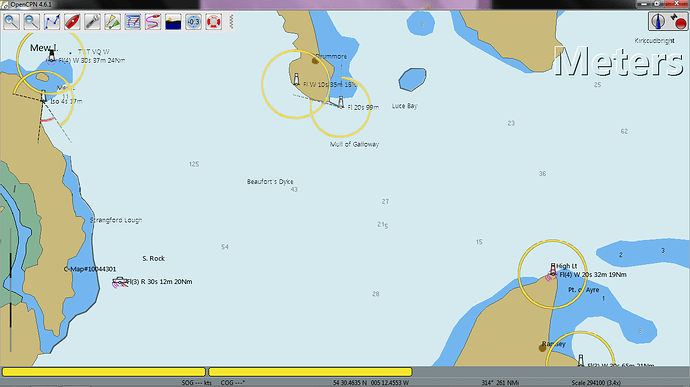690x387 pixels.
Task: Minimize the OpenCPN window
Action: coord(645,4)
